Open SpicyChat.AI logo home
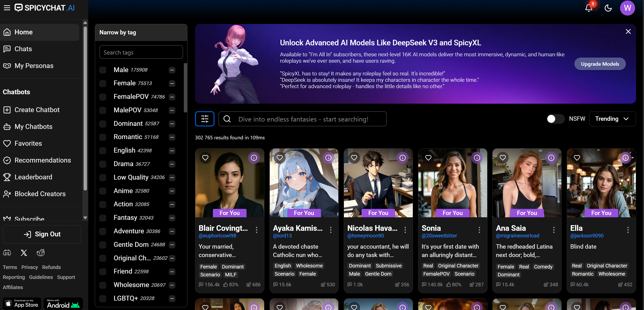 45,8
